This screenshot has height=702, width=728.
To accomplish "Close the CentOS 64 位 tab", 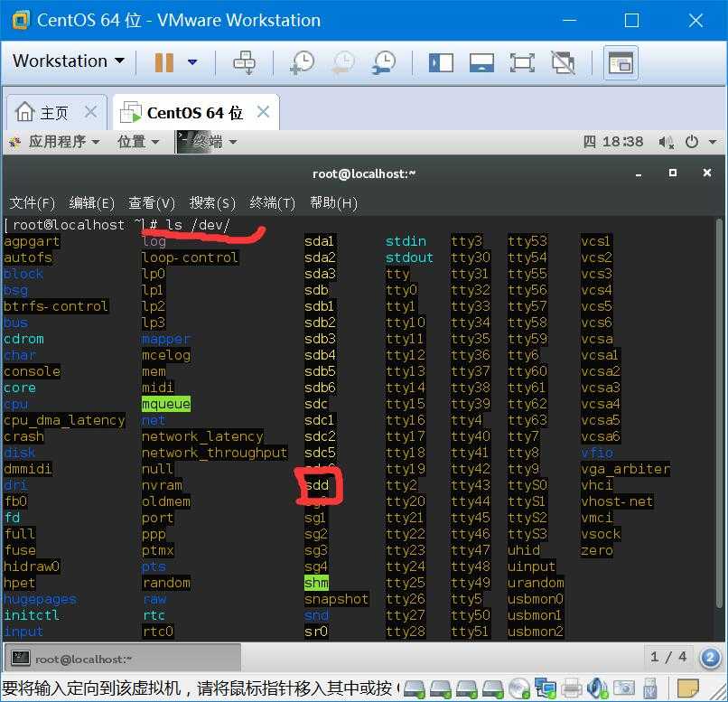I will pyautogui.click(x=263, y=111).
